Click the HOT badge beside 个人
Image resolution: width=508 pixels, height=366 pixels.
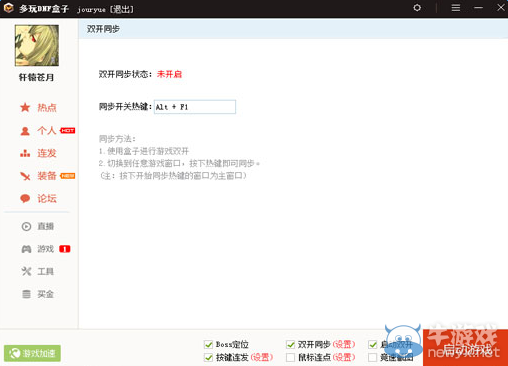pyautogui.click(x=68, y=130)
